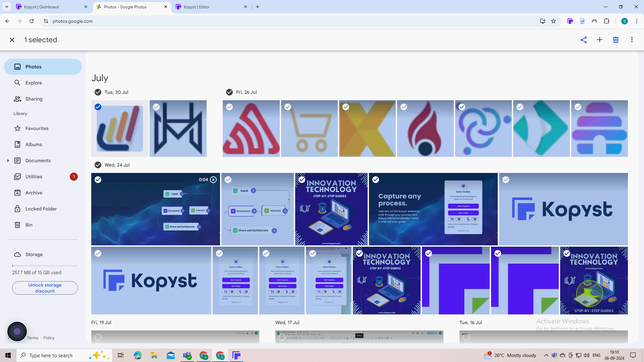Open Favourites library item
Viewport: 644px width, 362px height.
point(43,128)
